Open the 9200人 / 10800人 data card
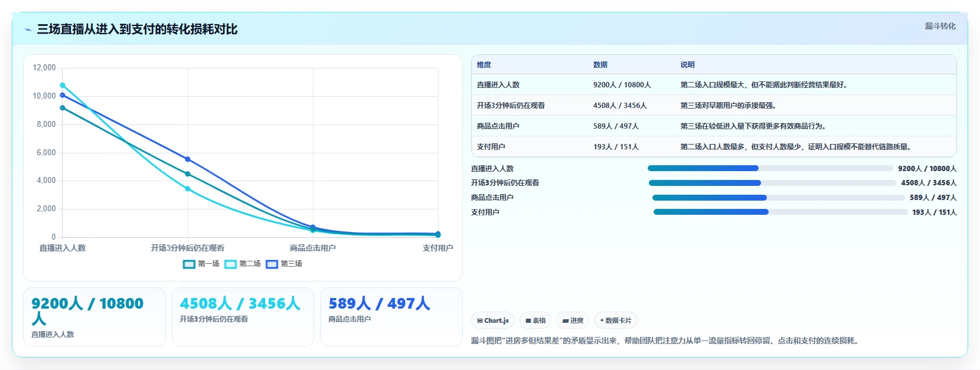This screenshot has height=370, width=980. tap(94, 317)
